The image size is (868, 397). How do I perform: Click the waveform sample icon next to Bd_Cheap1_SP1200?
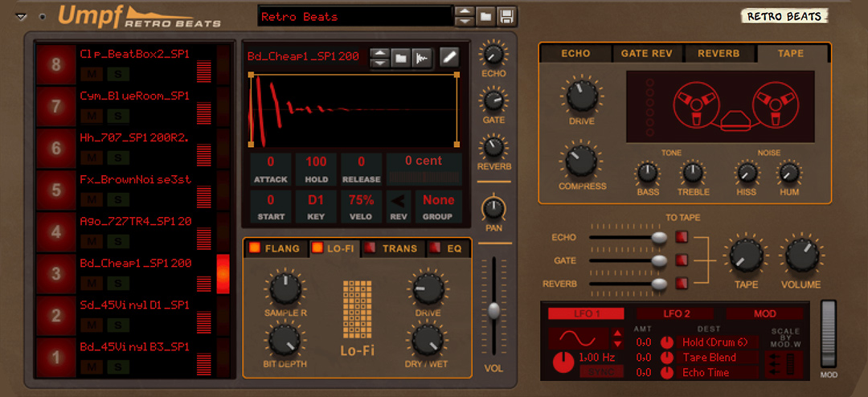pos(423,58)
